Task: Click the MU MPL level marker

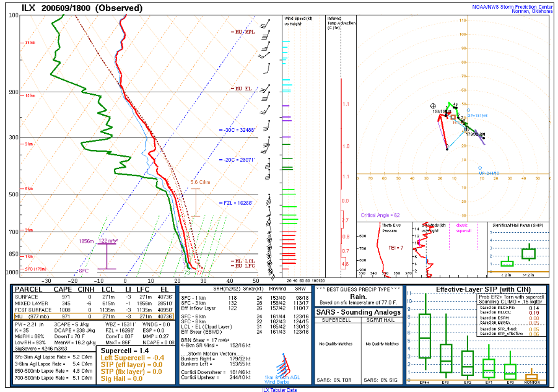Action: tap(243, 32)
